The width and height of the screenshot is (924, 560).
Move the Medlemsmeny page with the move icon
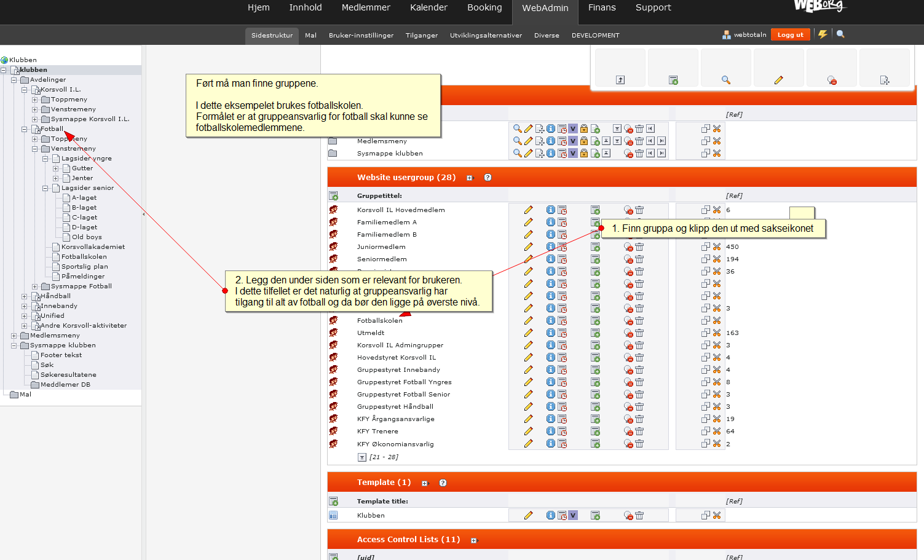[540, 141]
